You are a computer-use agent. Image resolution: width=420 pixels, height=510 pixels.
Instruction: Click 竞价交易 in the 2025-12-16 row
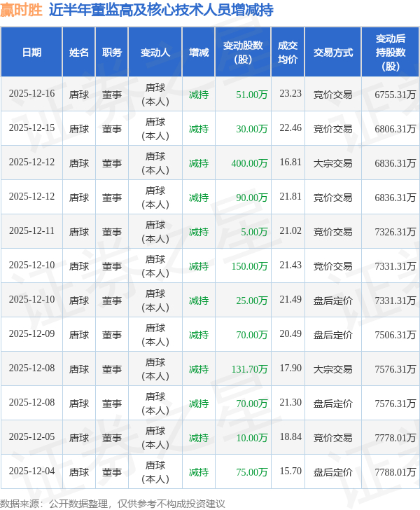pos(333,95)
